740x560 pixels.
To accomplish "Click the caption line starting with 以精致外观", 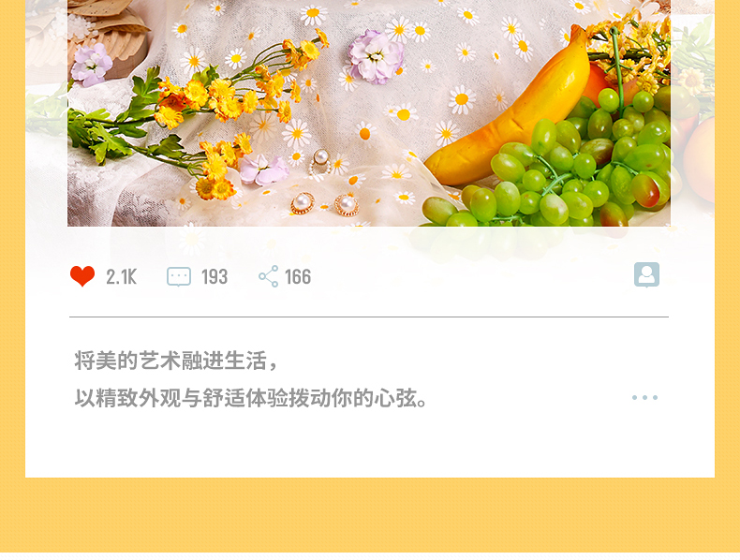I will click(251, 398).
